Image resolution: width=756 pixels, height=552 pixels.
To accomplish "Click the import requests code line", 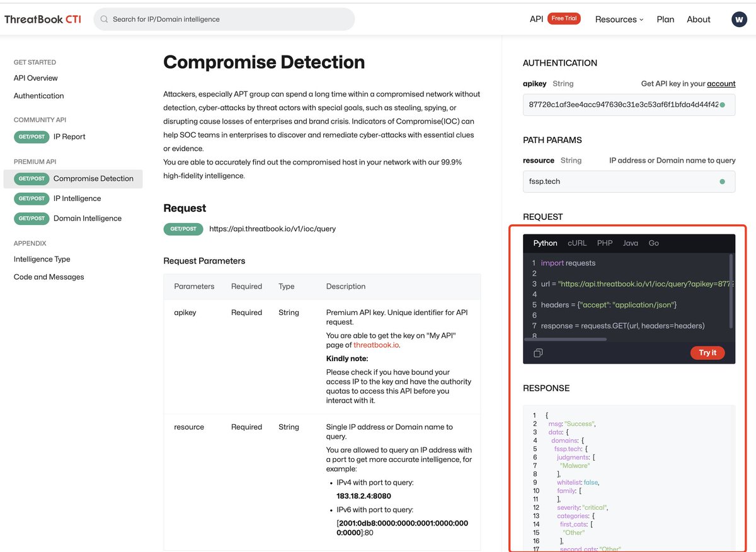I will pyautogui.click(x=568, y=263).
